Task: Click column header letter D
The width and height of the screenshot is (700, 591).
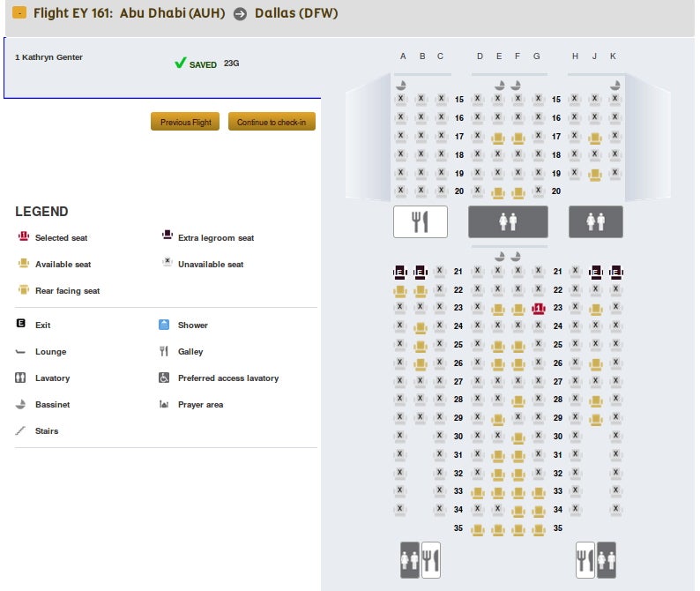Action: click(x=480, y=56)
